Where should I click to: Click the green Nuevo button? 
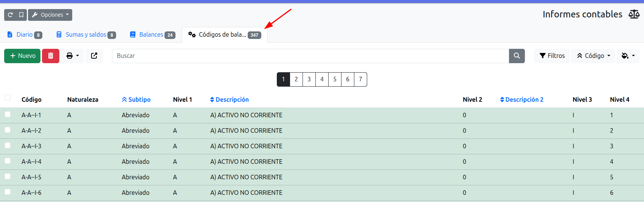(x=22, y=56)
